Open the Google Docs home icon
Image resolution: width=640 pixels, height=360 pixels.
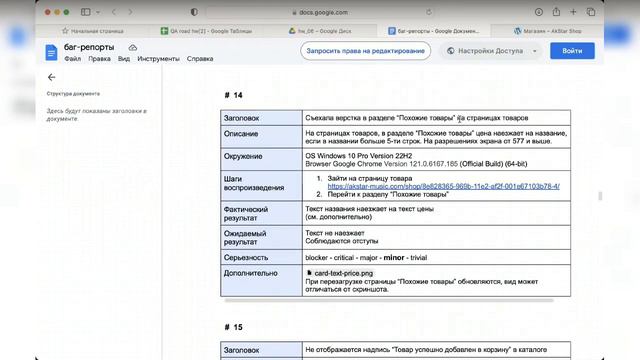(x=51, y=53)
